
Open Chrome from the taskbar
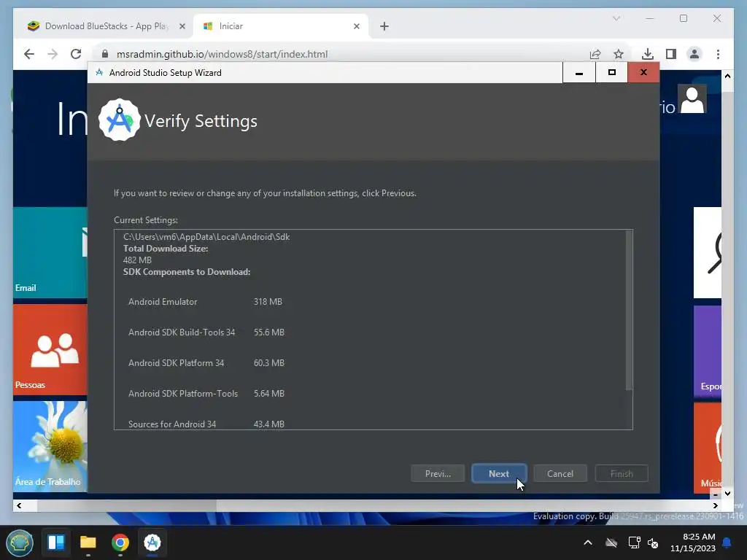120,542
